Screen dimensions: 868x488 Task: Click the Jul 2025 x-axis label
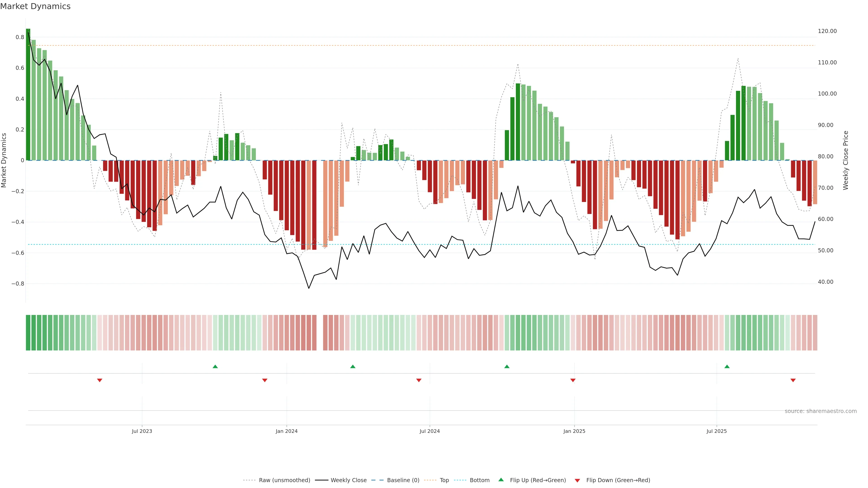pos(716,431)
